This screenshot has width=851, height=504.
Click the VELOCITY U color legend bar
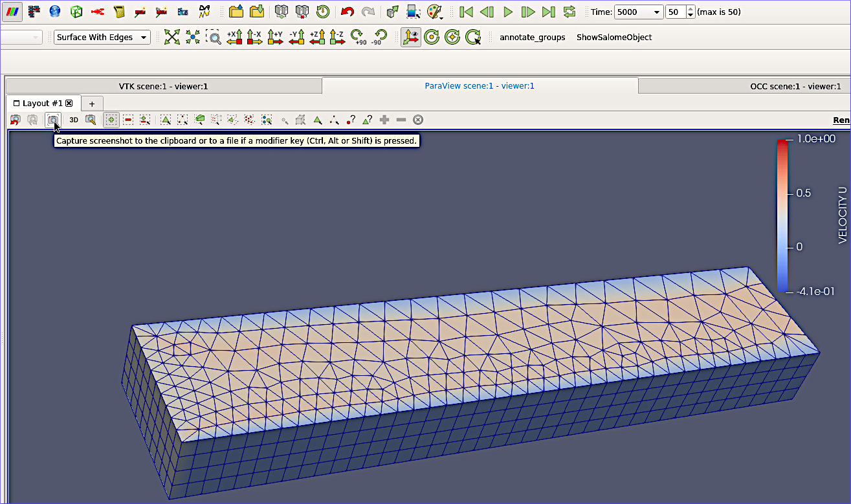click(782, 215)
